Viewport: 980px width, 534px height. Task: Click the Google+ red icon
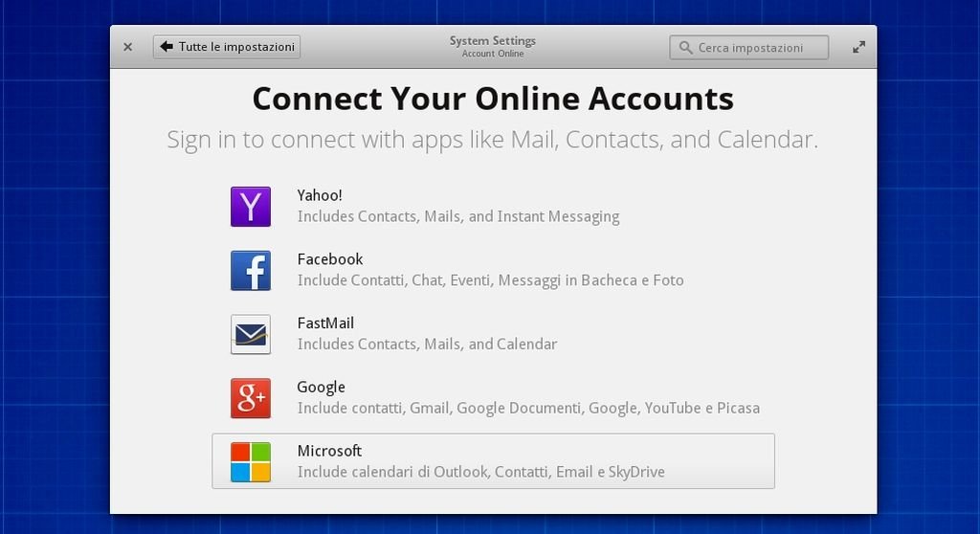click(251, 398)
